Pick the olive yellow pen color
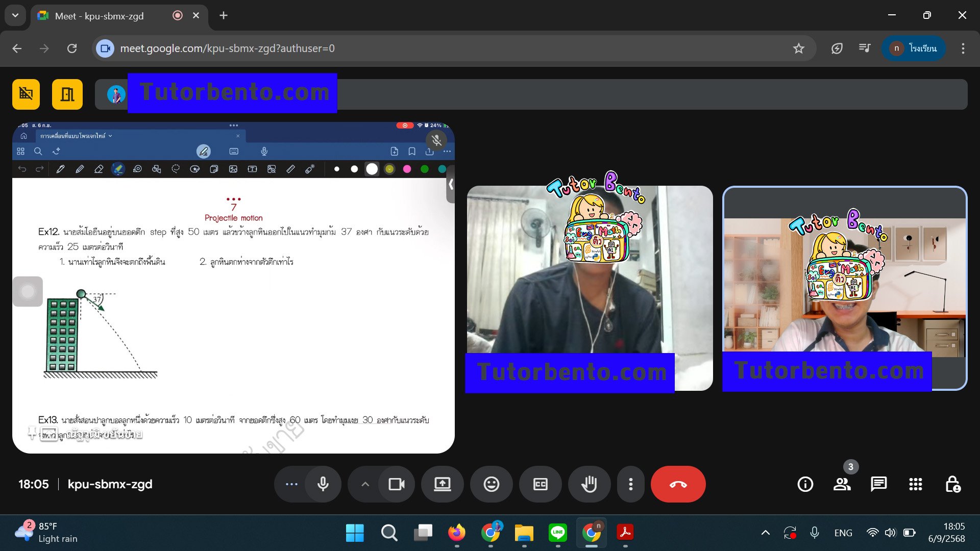980x551 pixels. [x=389, y=169]
